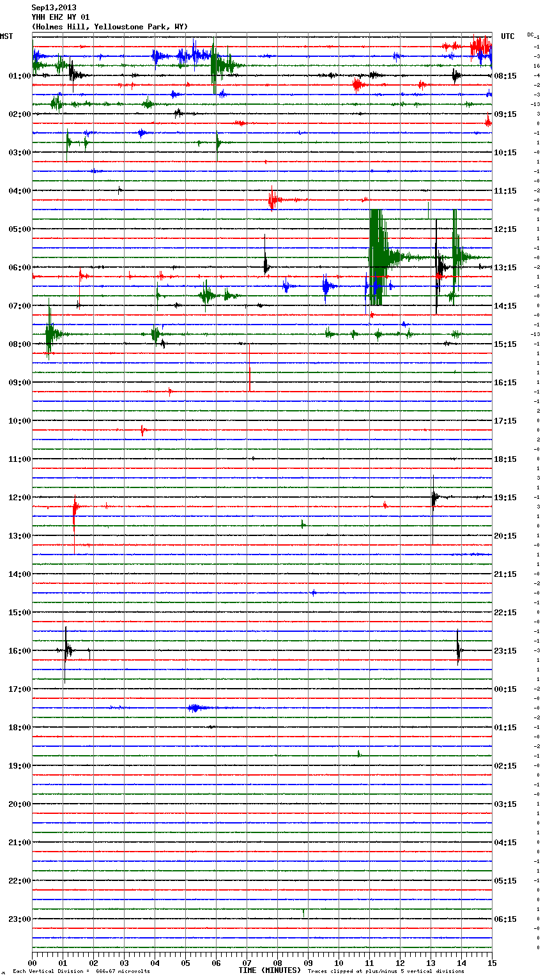
Task: Select the 20:00 MST row label
Action: tap(19, 804)
